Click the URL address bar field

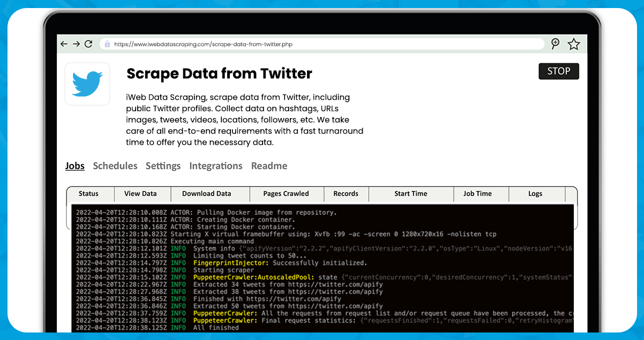tap(321, 44)
